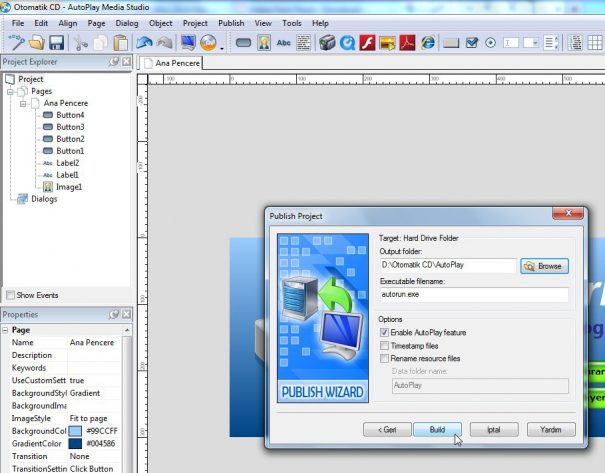Screen dimensions: 605x473
Task: Insert a Tree object icon
Action: point(575,42)
